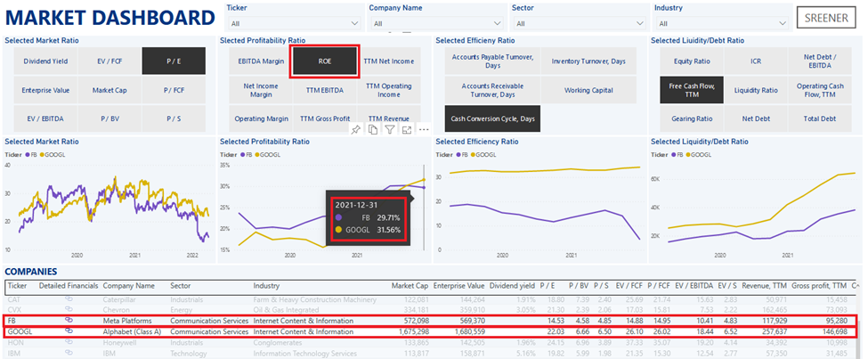The height and width of the screenshot is (359, 868).
Task: Open the more options ellipsis on chart
Action: [x=423, y=130]
